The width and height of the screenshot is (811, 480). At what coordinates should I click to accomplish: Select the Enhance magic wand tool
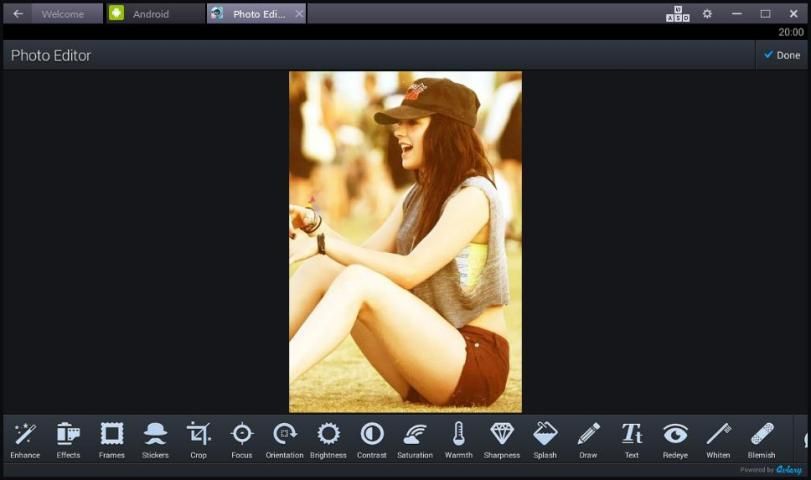pyautogui.click(x=25, y=439)
